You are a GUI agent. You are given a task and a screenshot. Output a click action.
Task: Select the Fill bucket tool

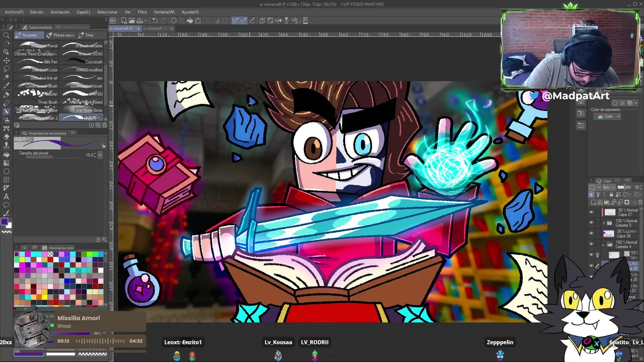click(7, 154)
